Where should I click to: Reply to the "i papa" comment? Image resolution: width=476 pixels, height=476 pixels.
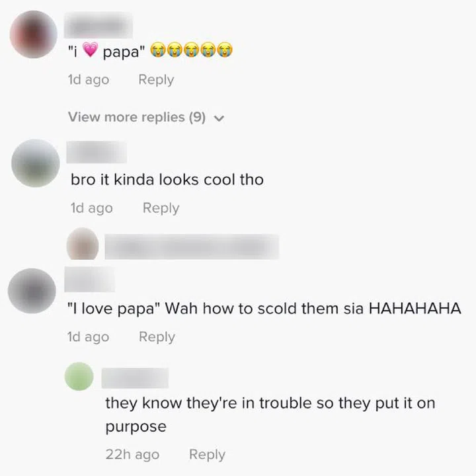point(156,80)
